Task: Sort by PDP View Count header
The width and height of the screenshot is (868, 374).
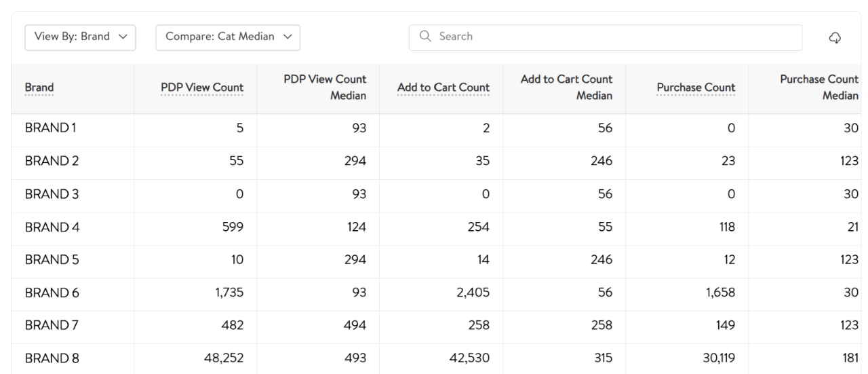Action: click(202, 88)
